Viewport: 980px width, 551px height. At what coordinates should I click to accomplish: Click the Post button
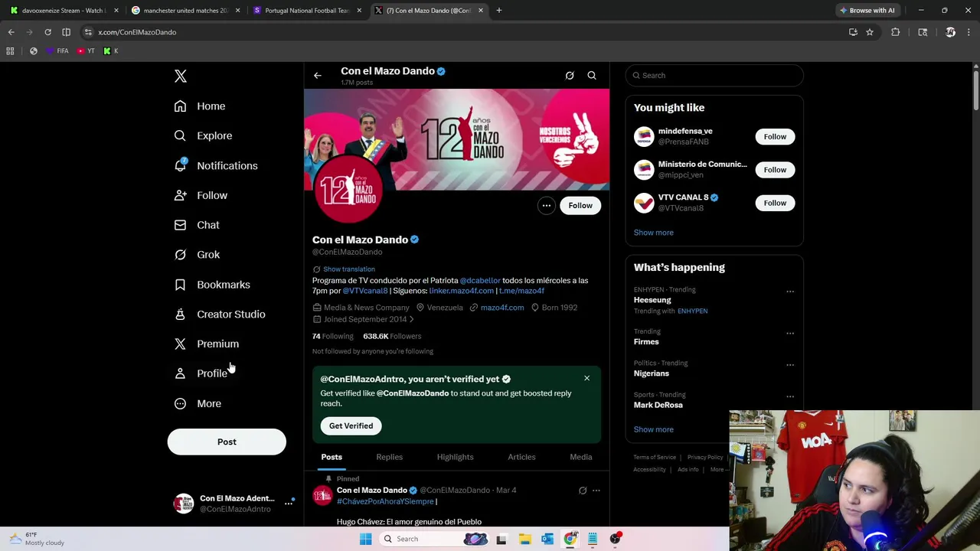pos(227,442)
